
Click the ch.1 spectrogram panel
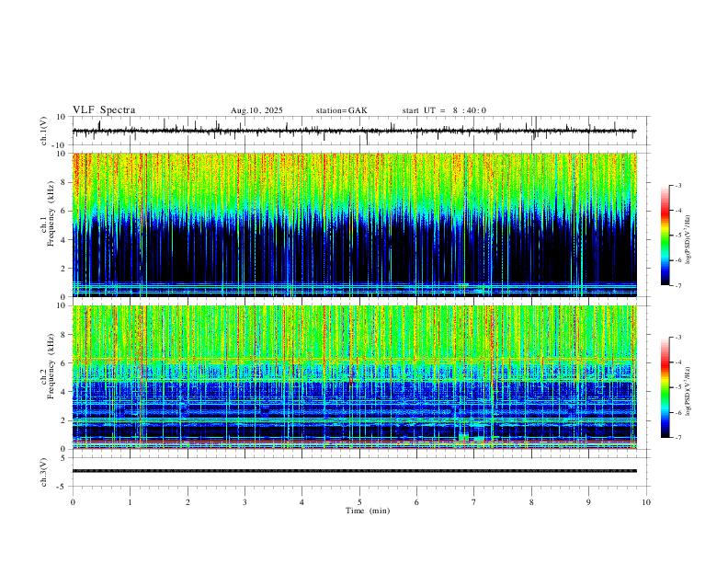coord(354,224)
